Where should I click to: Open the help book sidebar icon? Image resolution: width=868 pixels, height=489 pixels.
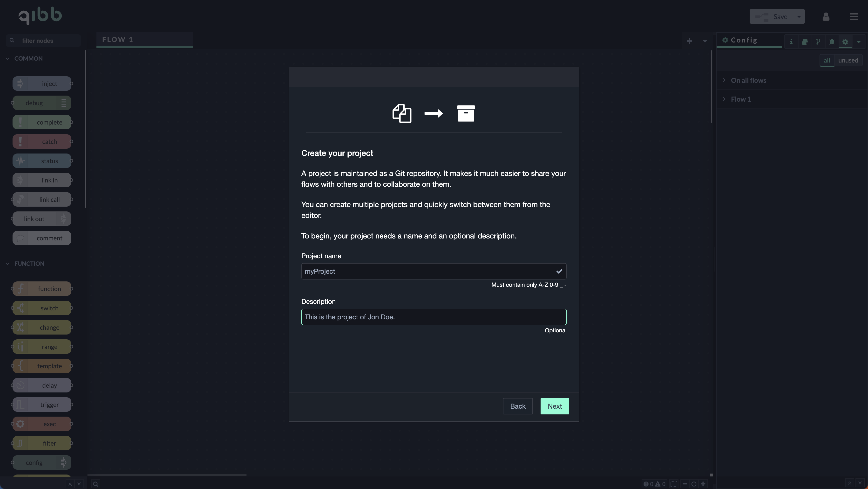coord(804,42)
